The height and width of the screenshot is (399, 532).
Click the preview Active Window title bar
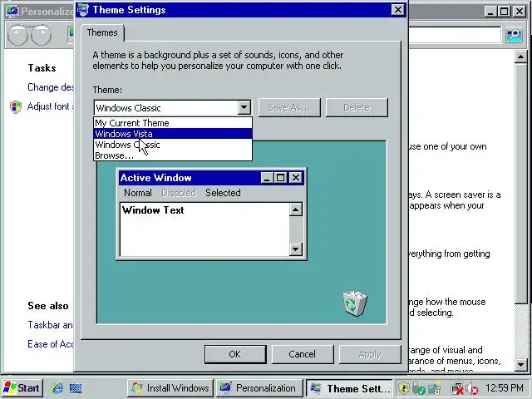211,178
